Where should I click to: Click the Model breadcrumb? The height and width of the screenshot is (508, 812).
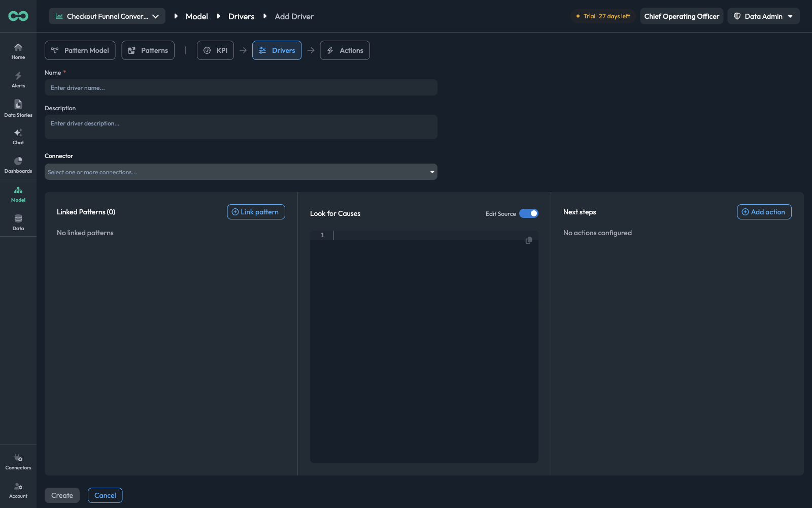tap(197, 16)
